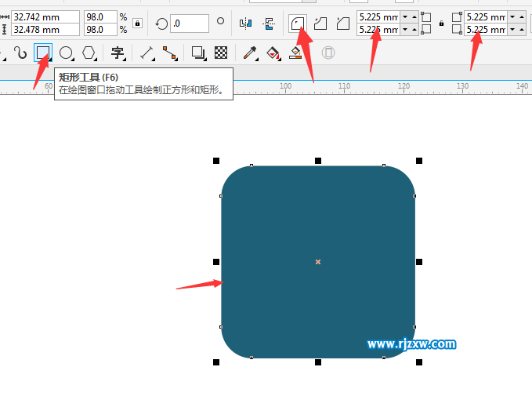This screenshot has height=407, width=532.
Task: Click the top-middle selection handle
Action: [318, 161]
